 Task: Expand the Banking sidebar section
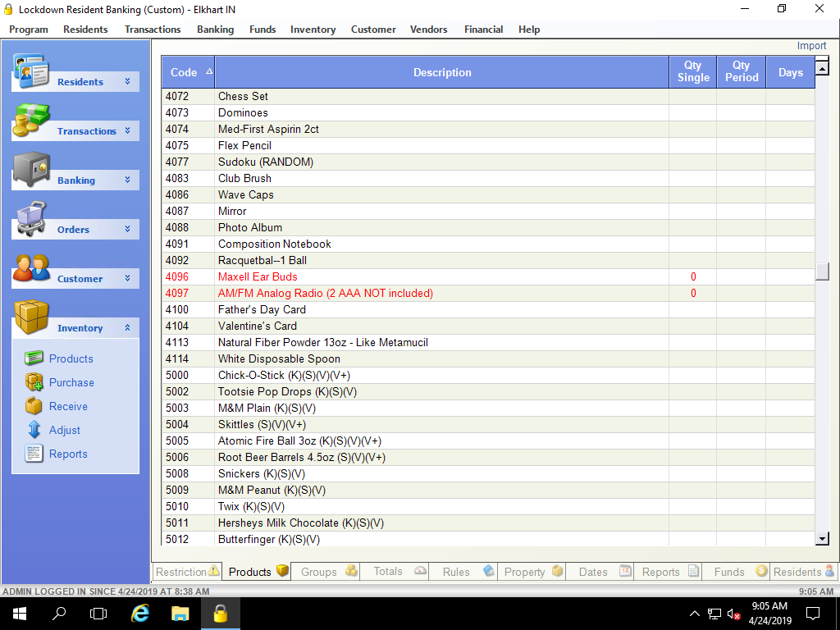(127, 180)
